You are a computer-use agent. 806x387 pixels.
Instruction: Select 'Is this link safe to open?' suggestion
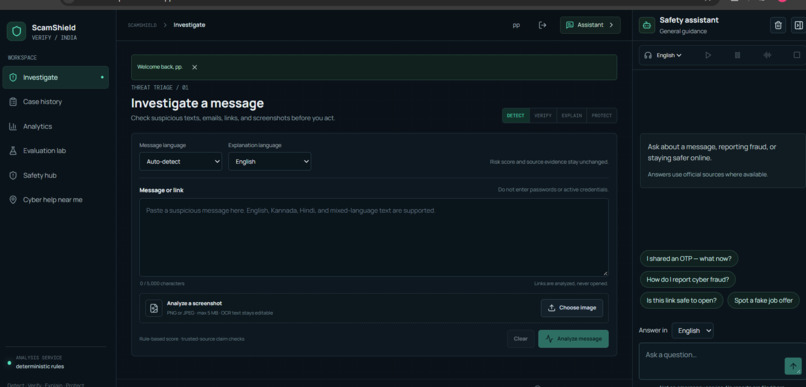tap(682, 301)
